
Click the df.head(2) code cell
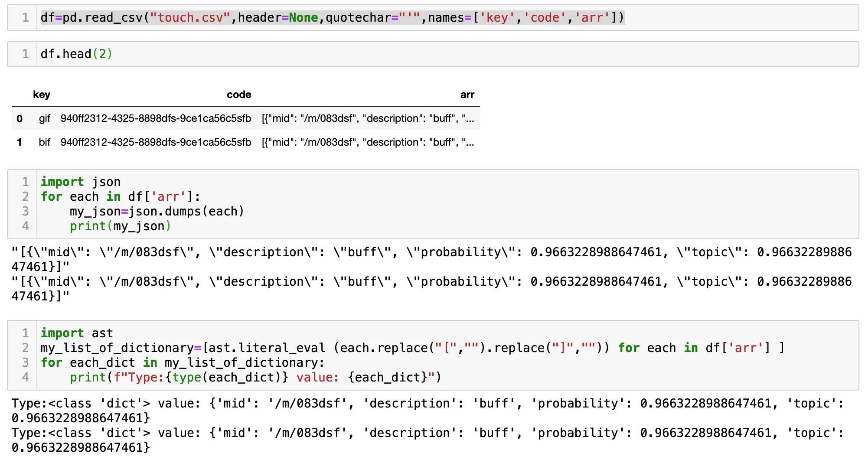tap(433, 54)
